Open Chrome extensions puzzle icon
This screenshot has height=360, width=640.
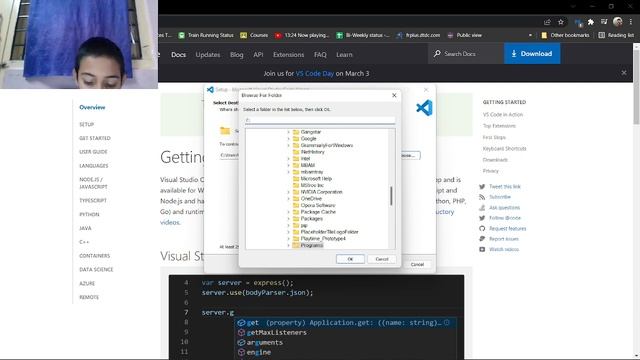(x=591, y=22)
